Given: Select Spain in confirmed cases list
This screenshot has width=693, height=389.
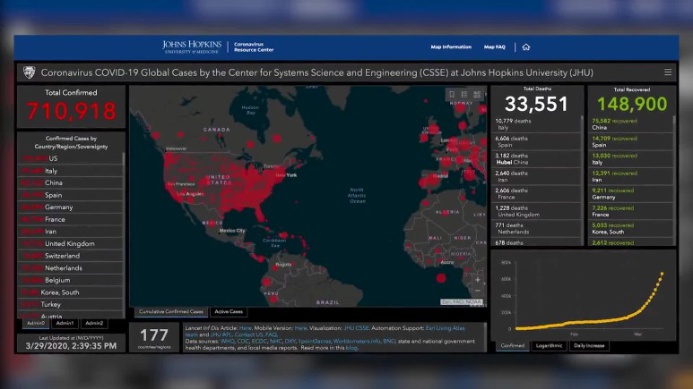Looking at the screenshot, I should (x=70, y=195).
